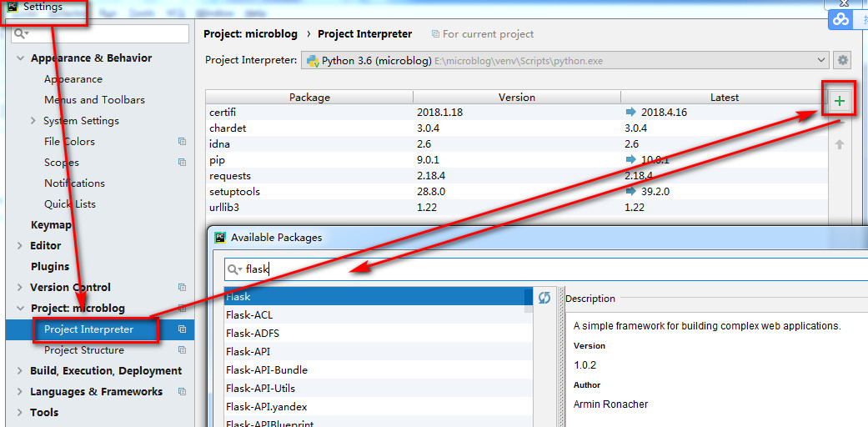Click the copy icon next to File Colors
This screenshot has width=868, height=427.
pos(182,141)
